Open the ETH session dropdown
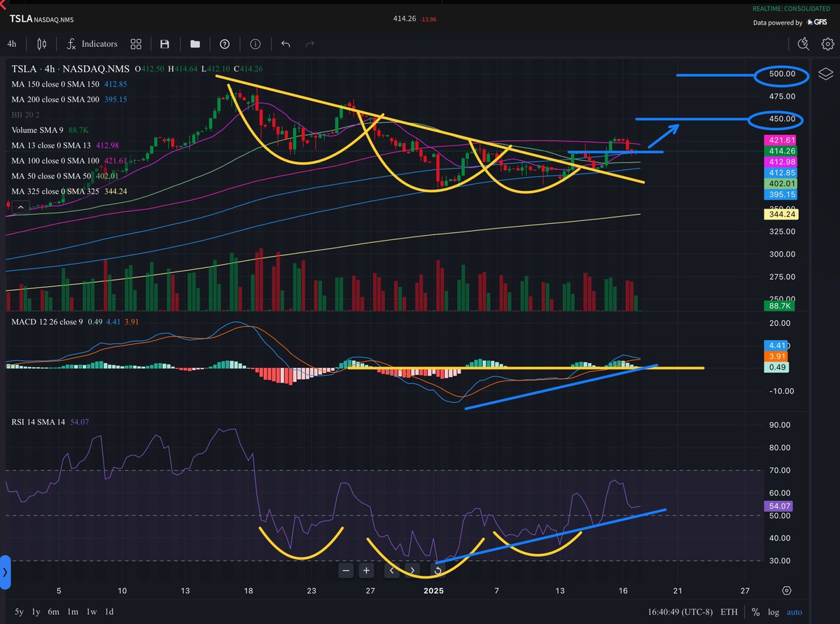This screenshot has width=840, height=624. [x=730, y=611]
